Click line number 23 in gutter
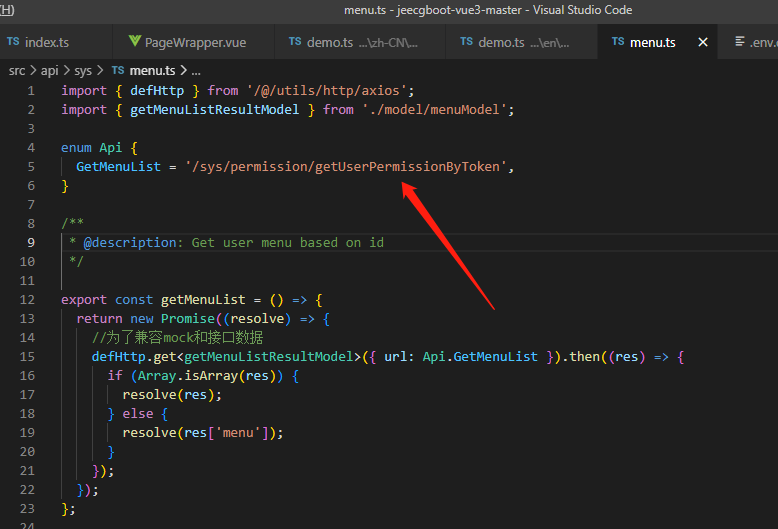This screenshot has height=529, width=778. tap(27, 509)
